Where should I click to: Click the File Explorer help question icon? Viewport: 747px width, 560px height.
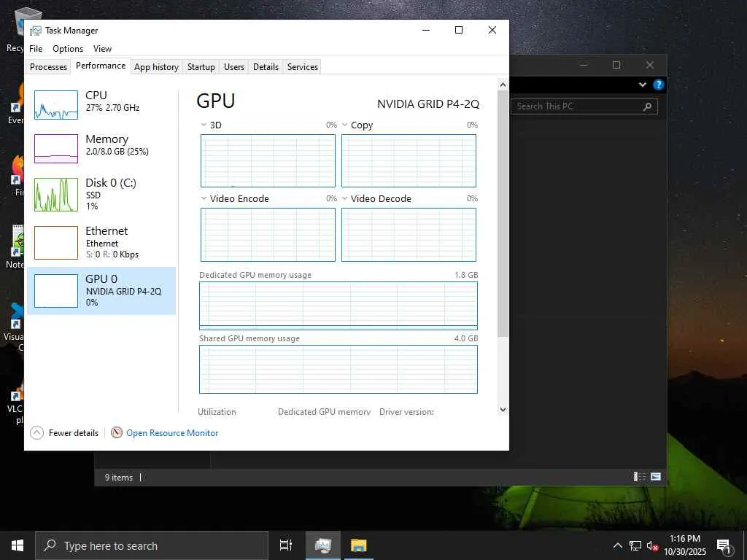point(659,85)
